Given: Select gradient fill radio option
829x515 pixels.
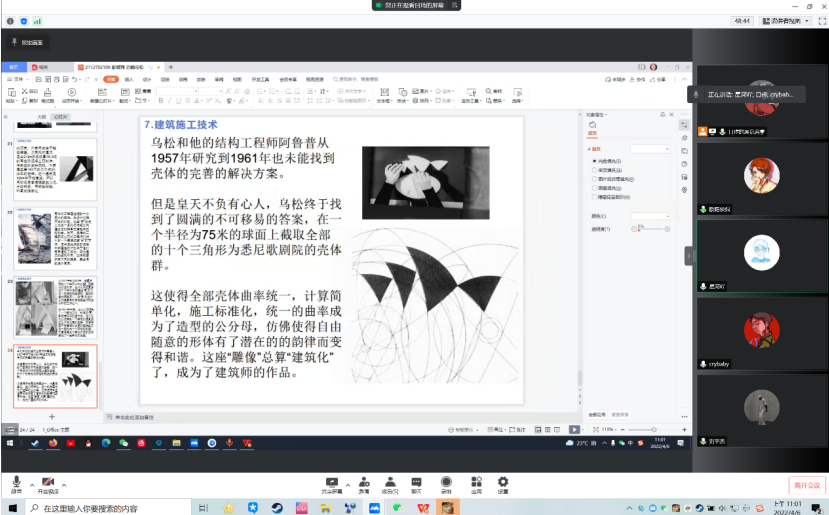Looking at the screenshot, I should (x=595, y=170).
